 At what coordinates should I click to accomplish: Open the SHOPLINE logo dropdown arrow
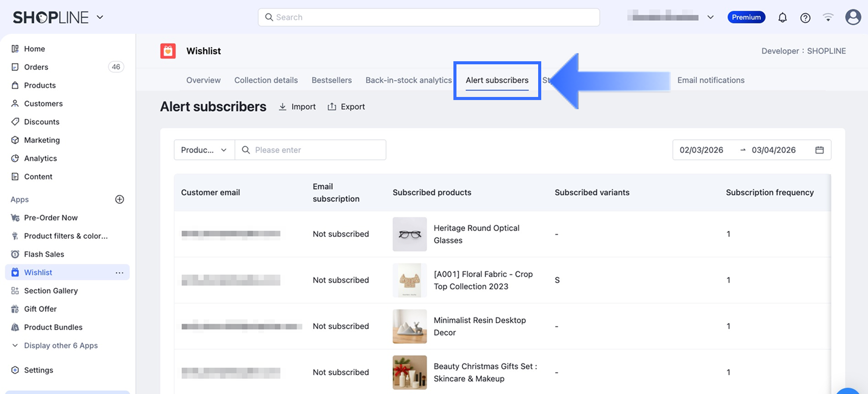click(x=100, y=17)
